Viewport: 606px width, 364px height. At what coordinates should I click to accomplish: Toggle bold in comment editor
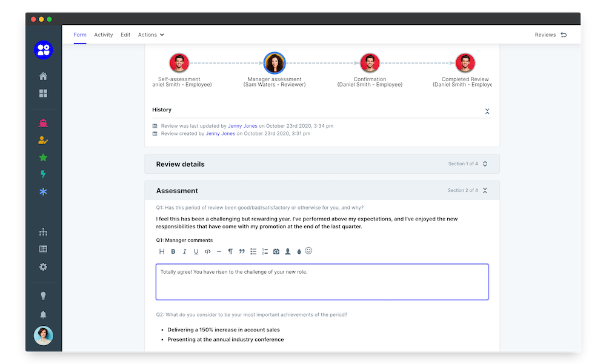coord(173,251)
